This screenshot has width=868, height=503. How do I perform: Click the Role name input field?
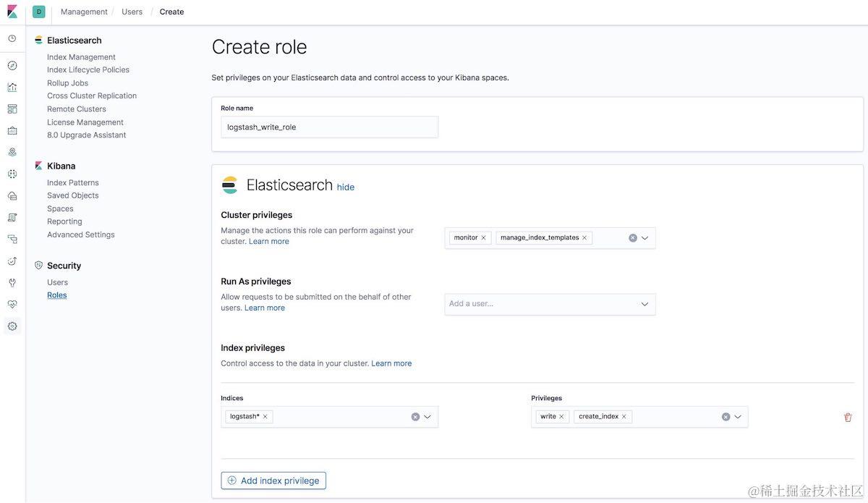(x=329, y=127)
